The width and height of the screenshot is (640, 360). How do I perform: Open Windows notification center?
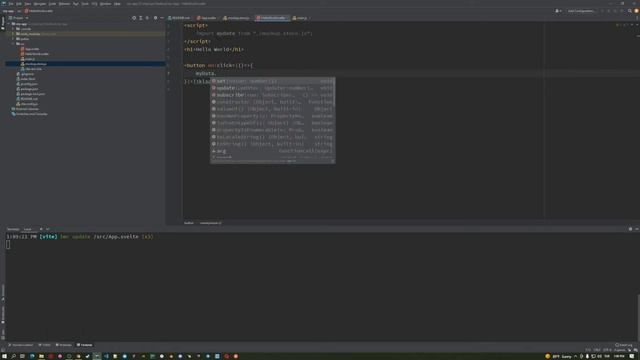click(632, 356)
